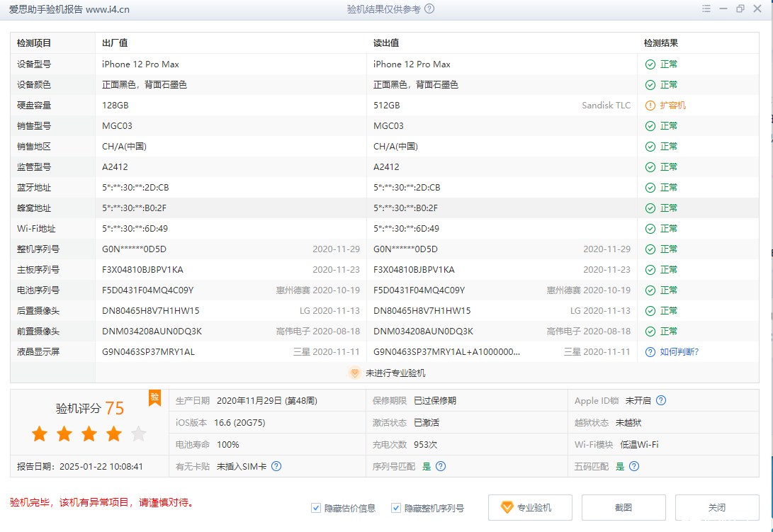Click the orange warning icon beside 扩容机
Image resolution: width=773 pixels, height=532 pixels.
(650, 106)
